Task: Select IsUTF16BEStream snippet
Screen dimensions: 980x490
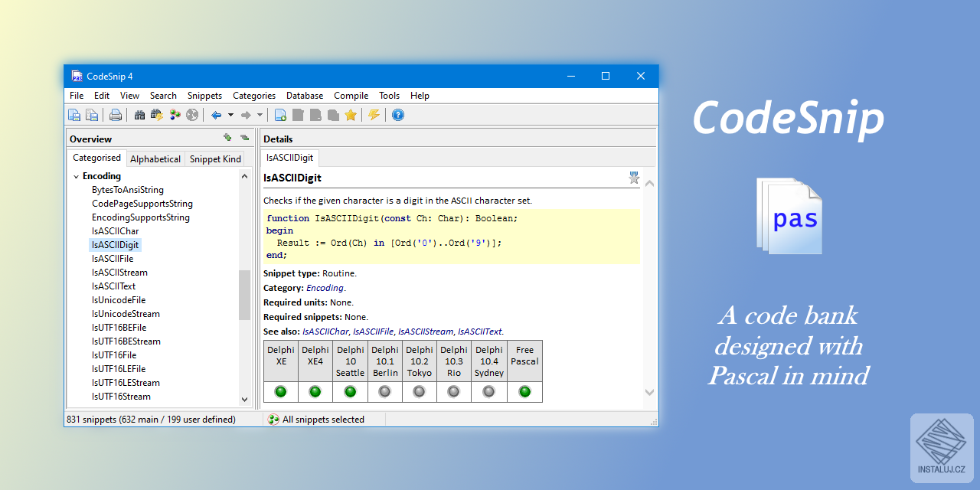Action: tap(126, 341)
